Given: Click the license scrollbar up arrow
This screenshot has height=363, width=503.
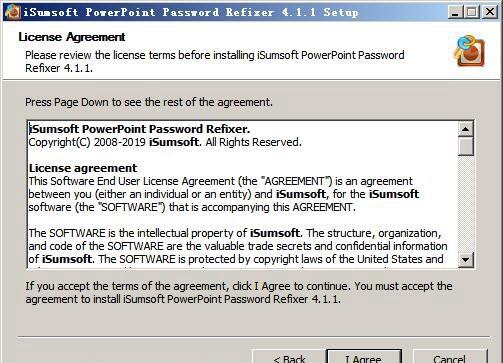Looking at the screenshot, I should click(466, 129).
